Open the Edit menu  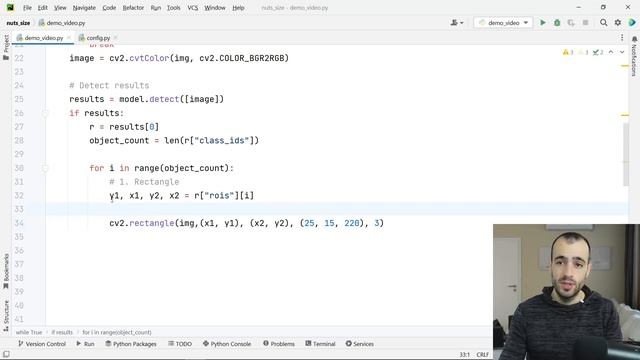(42, 8)
